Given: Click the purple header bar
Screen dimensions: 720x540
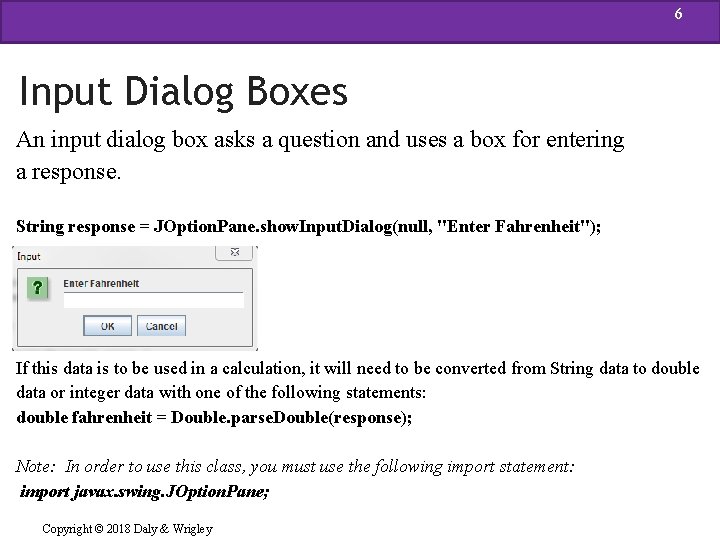Looking at the screenshot, I should pos(360,22).
